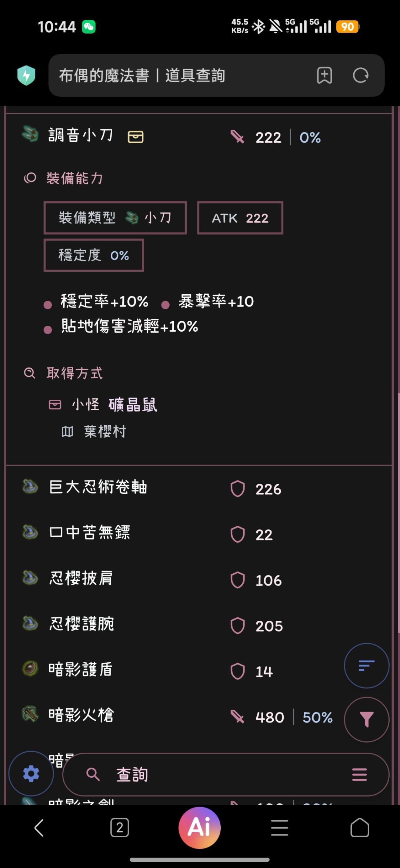Tap the sort floating button

(366, 666)
